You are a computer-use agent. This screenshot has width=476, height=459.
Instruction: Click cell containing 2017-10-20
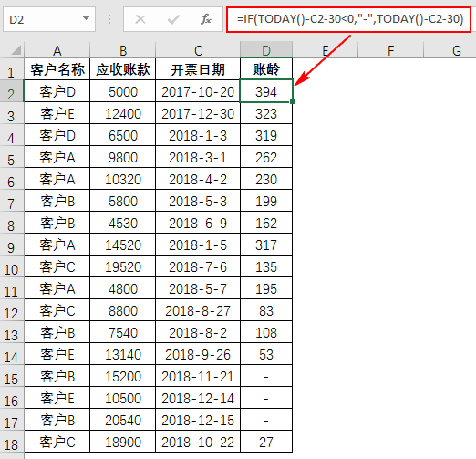198,91
